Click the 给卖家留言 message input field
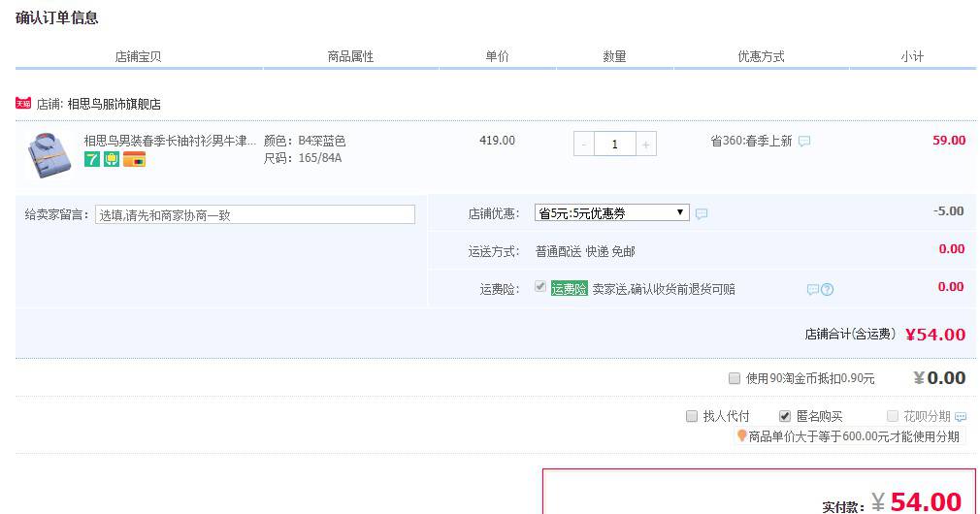 pyautogui.click(x=255, y=214)
